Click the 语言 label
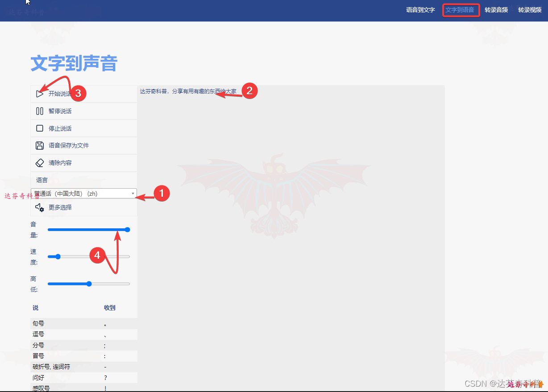 click(x=42, y=180)
